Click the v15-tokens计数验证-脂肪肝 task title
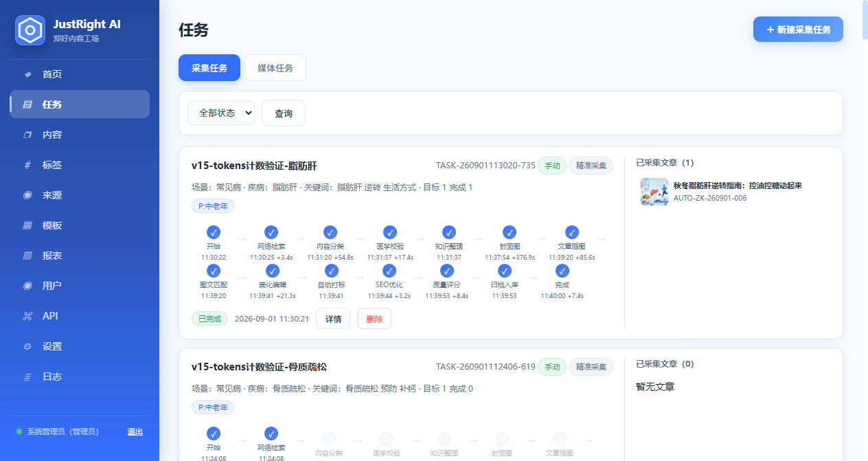 coord(254,166)
